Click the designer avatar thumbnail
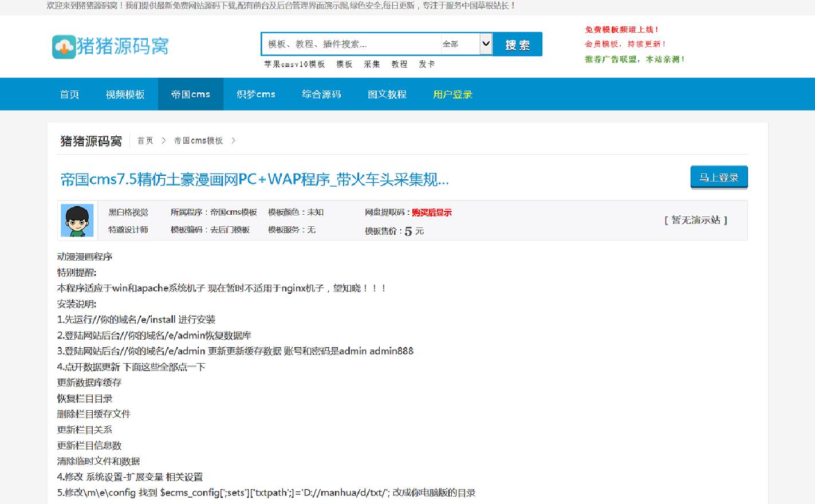815x504 pixels. click(x=77, y=220)
